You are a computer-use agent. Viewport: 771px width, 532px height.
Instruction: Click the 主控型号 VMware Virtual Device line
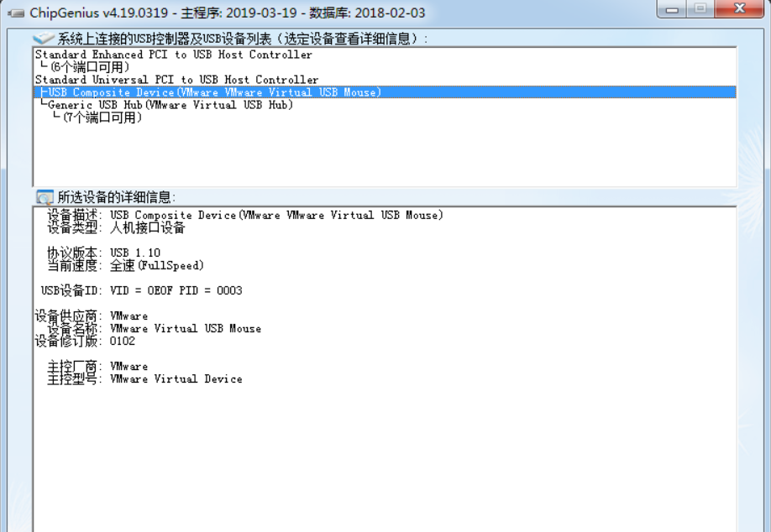[x=144, y=378]
